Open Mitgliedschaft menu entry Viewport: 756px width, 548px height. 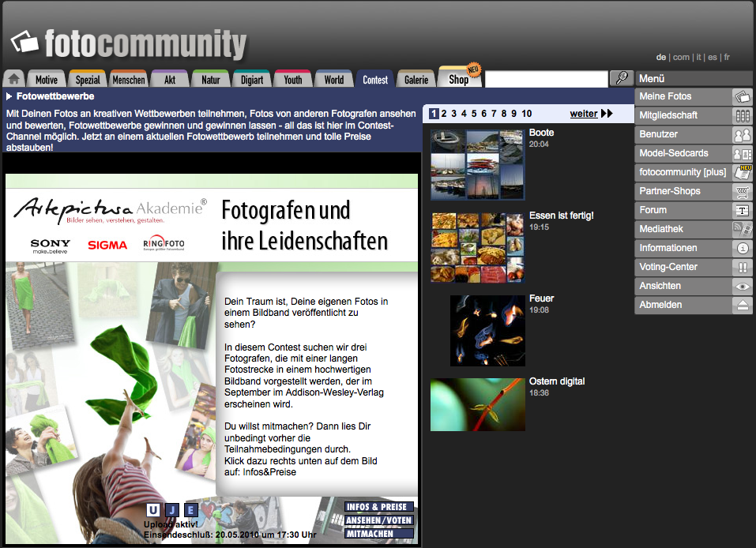click(x=694, y=115)
